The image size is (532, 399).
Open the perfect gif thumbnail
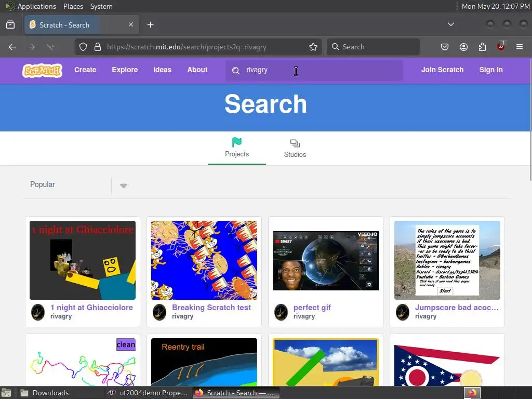326,260
